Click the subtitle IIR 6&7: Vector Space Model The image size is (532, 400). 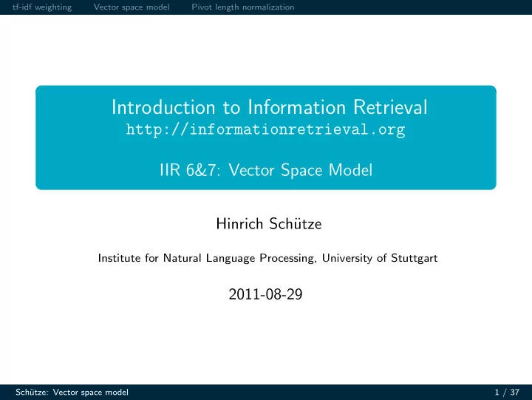pyautogui.click(x=266, y=170)
